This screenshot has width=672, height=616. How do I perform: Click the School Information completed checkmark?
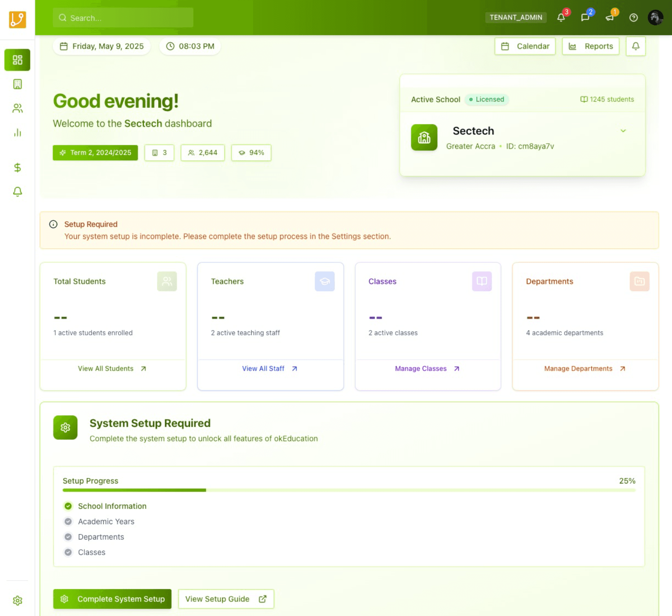tap(68, 506)
